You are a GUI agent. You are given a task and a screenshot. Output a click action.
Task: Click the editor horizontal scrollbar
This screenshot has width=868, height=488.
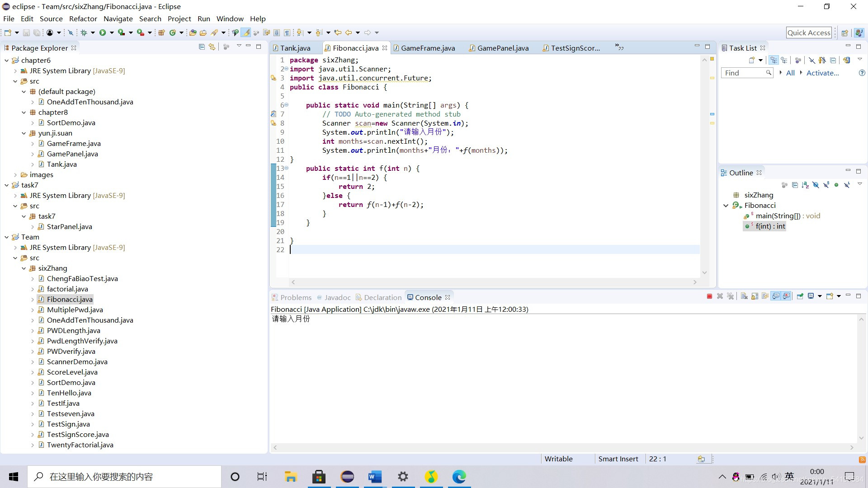493,282
